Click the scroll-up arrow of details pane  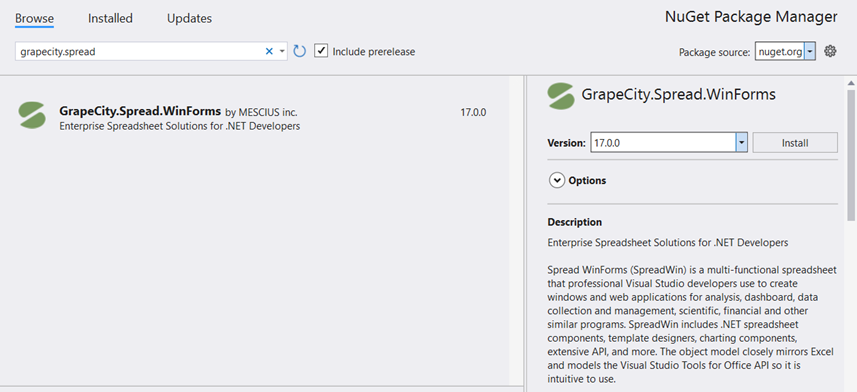(852, 83)
